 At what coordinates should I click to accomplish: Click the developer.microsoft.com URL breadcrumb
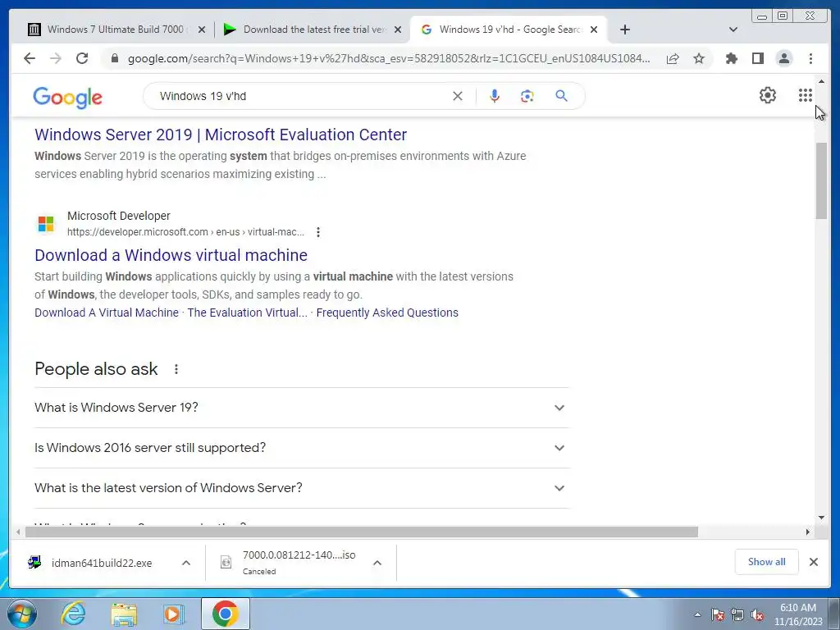click(x=185, y=232)
